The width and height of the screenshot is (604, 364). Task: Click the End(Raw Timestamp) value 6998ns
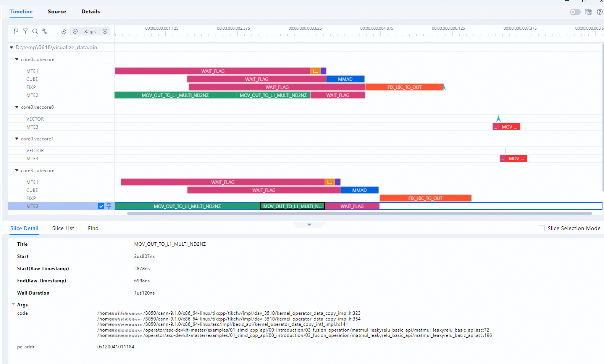pos(142,281)
